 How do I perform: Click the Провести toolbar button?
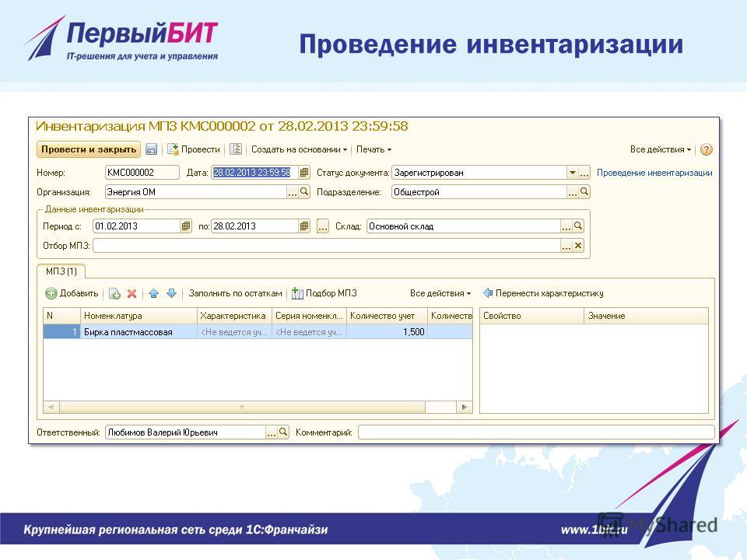[x=194, y=149]
